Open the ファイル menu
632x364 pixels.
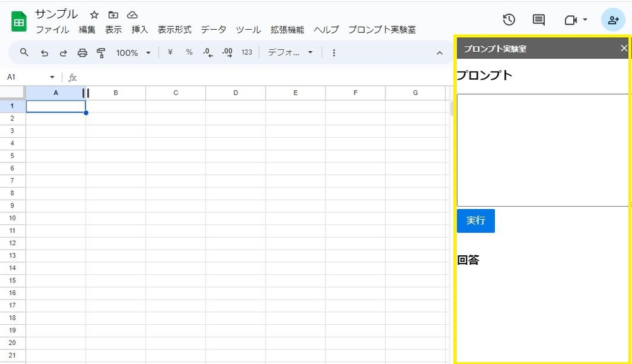(52, 30)
